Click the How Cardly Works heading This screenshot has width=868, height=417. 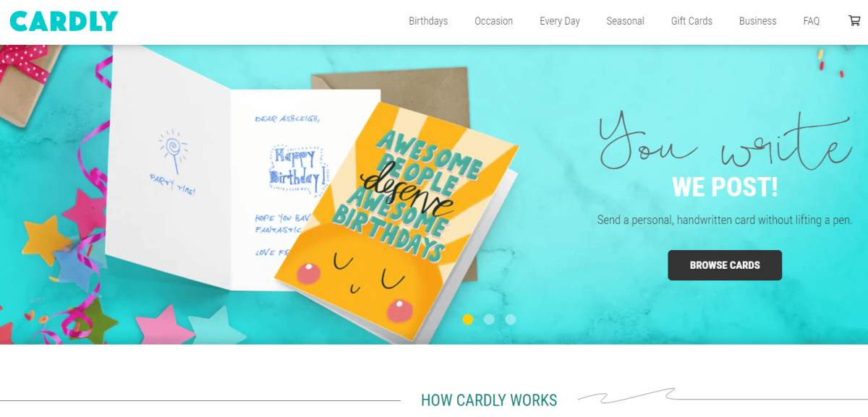pos(489,400)
